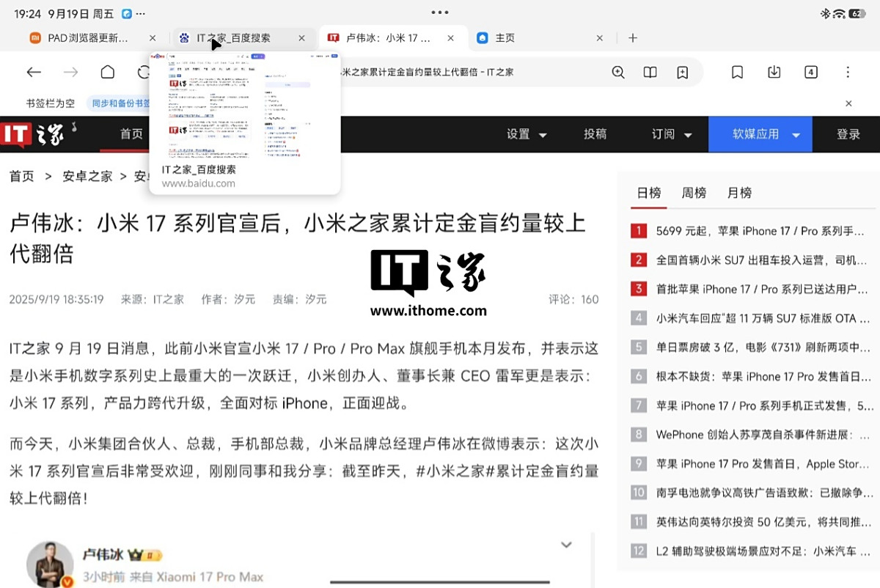Go back with the back arrow

pos(34,72)
